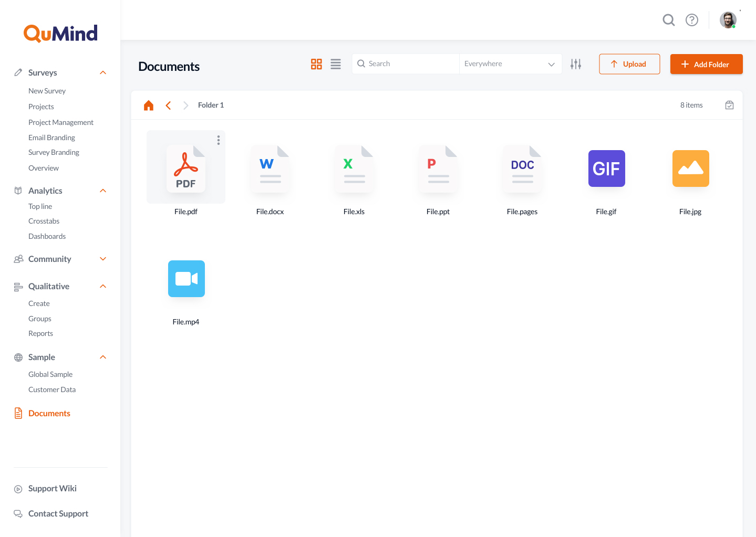
Task: Click the Documents sidebar label
Action: (49, 414)
